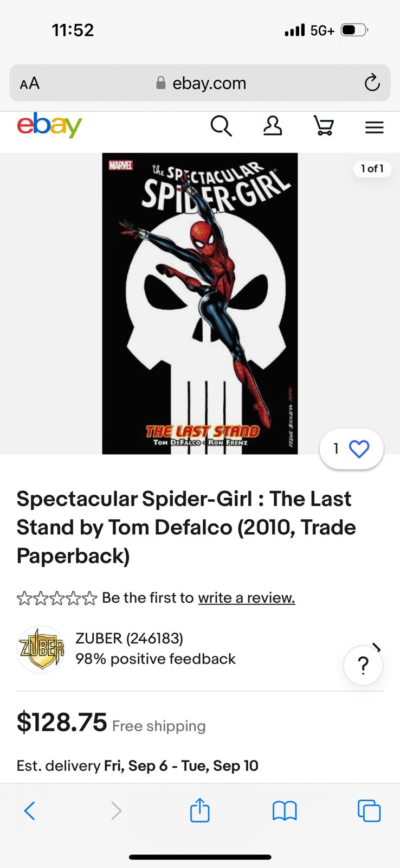This screenshot has width=400, height=868.
Task: Open Safari AA reader options
Action: [30, 84]
